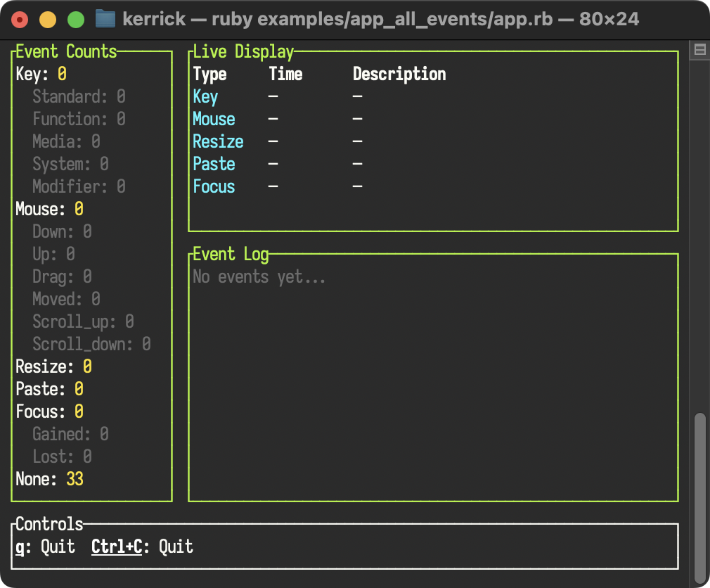
Task: Click the 'Paste: 0' count line
Action: [x=49, y=389]
